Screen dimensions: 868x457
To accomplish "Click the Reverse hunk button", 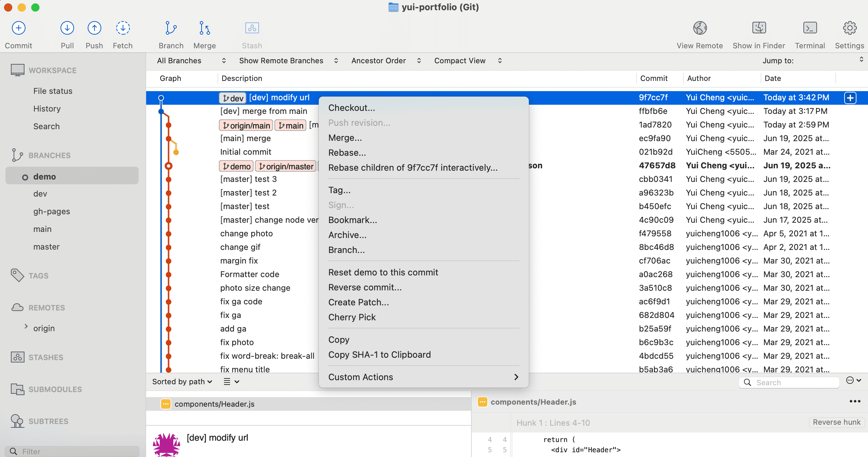I will [x=836, y=422].
